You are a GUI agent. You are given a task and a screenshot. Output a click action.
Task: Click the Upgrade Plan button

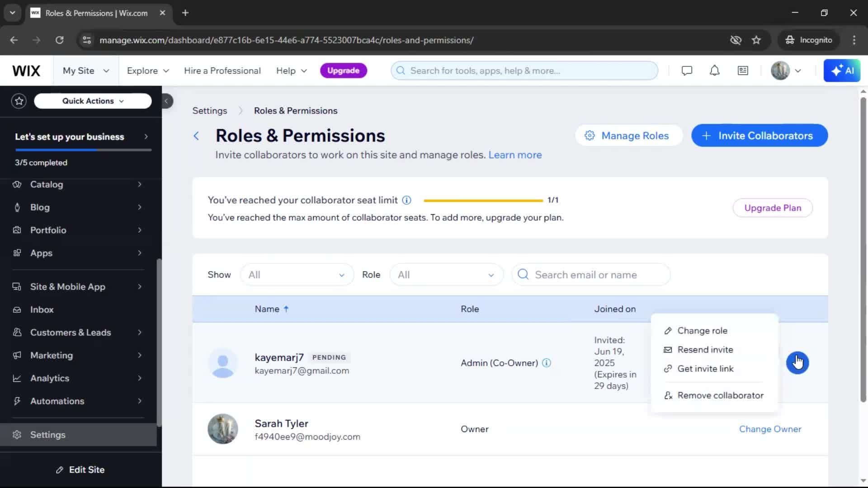coord(773,208)
